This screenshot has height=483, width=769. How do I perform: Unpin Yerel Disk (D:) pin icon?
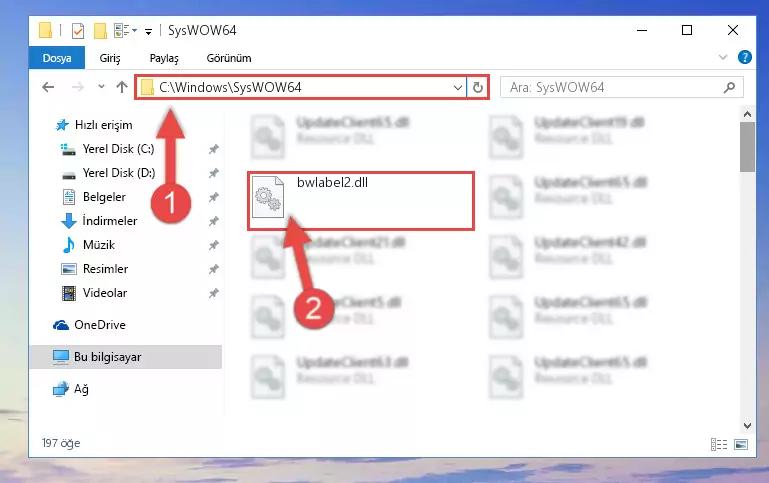tap(213, 173)
